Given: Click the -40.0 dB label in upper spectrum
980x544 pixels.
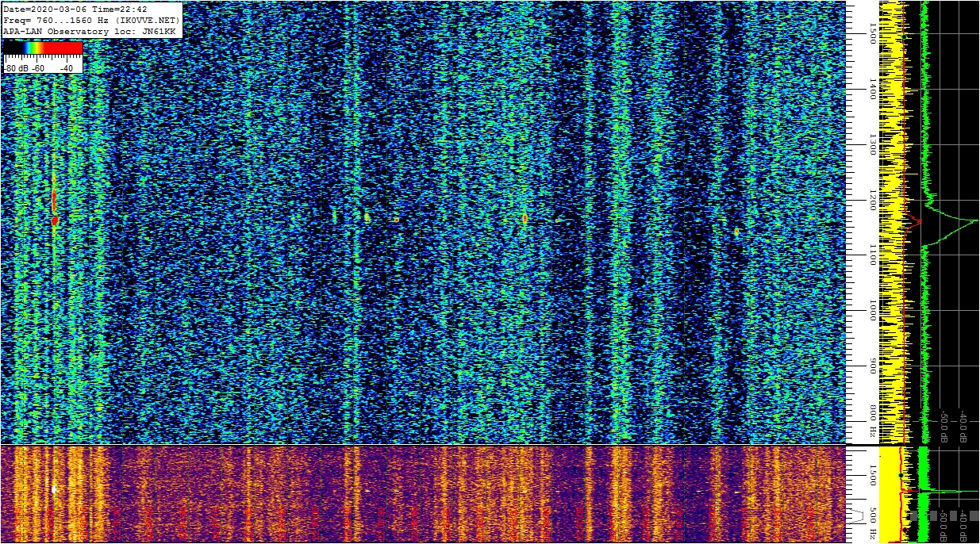Looking at the screenshot, I should point(963,426).
